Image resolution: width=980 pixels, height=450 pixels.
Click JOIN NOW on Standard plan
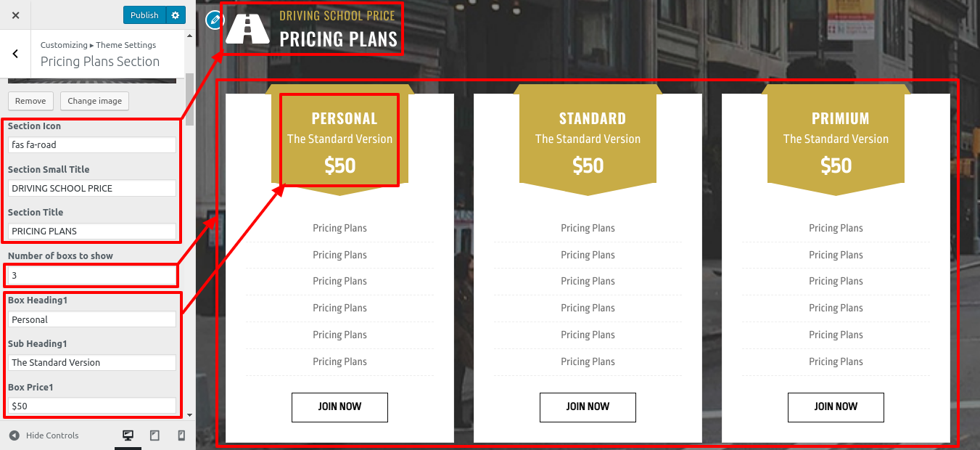click(588, 407)
